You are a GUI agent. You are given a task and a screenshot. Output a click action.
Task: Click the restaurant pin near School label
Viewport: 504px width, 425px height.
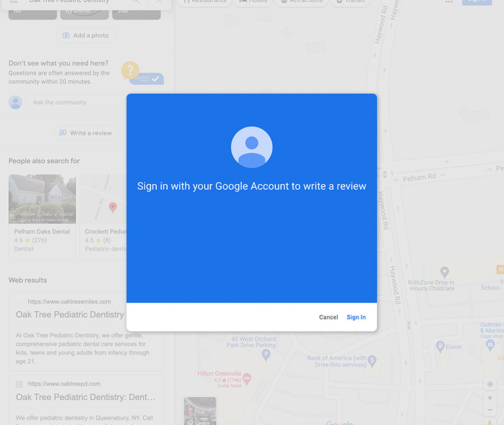(x=500, y=269)
